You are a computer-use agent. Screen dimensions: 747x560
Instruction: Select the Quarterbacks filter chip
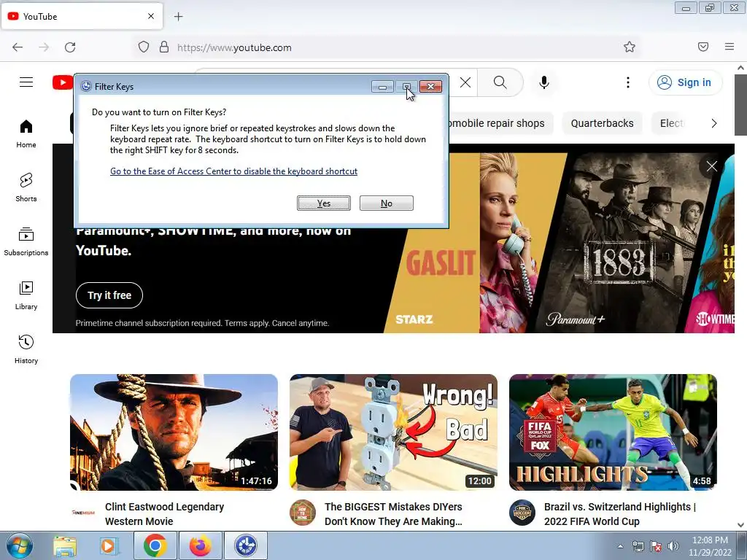click(602, 123)
